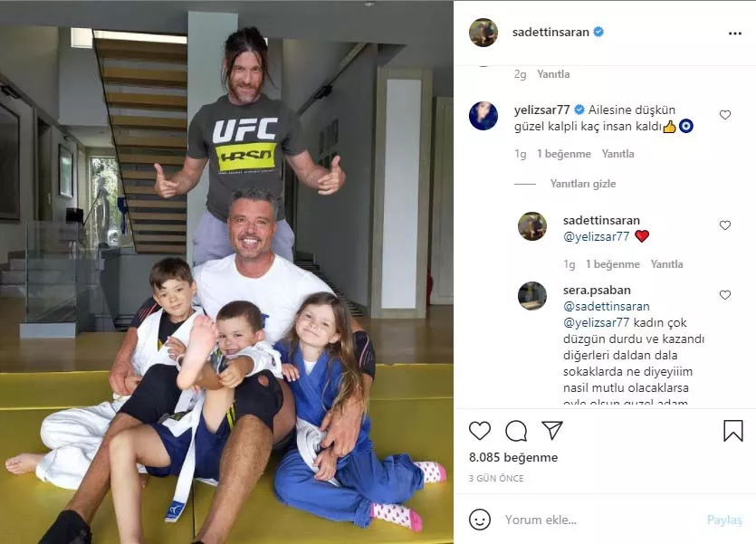Like yelizsar77's comment

click(x=724, y=115)
